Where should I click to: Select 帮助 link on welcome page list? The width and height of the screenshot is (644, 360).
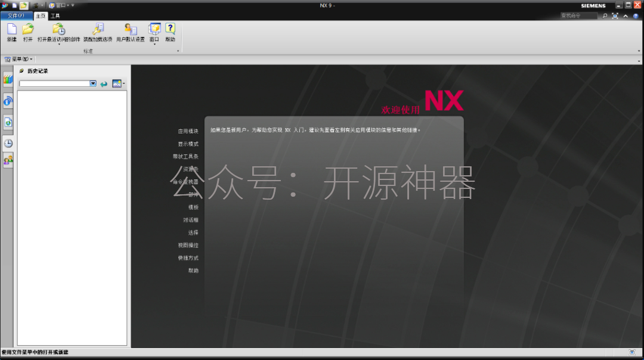pos(193,271)
